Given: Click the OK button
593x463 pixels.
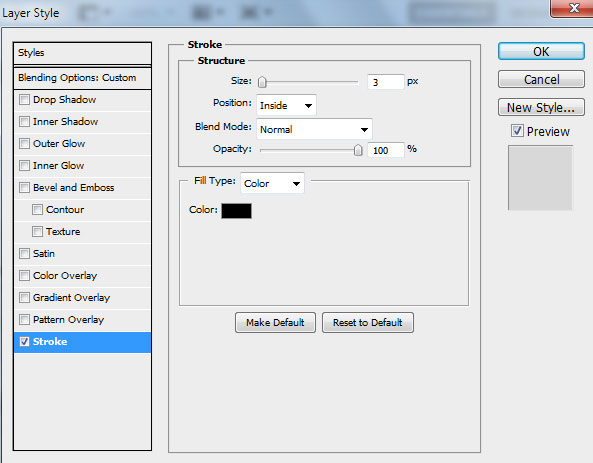Looking at the screenshot, I should (x=541, y=51).
